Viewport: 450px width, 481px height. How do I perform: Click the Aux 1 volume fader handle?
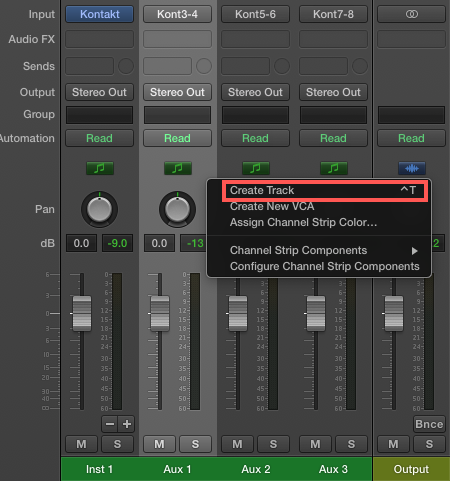(160, 313)
